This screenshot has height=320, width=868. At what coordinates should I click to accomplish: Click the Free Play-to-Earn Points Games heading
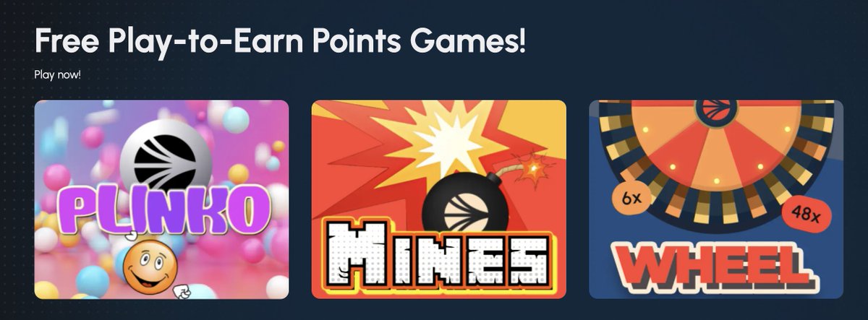tap(280, 42)
